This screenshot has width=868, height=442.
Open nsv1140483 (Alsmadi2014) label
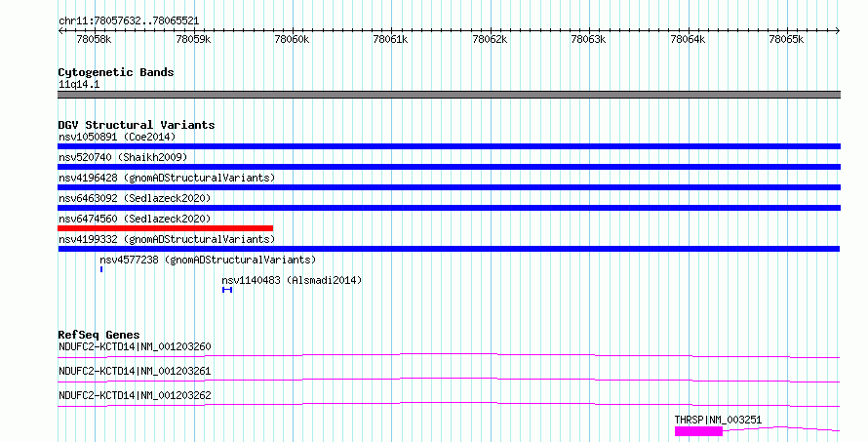tap(292, 280)
